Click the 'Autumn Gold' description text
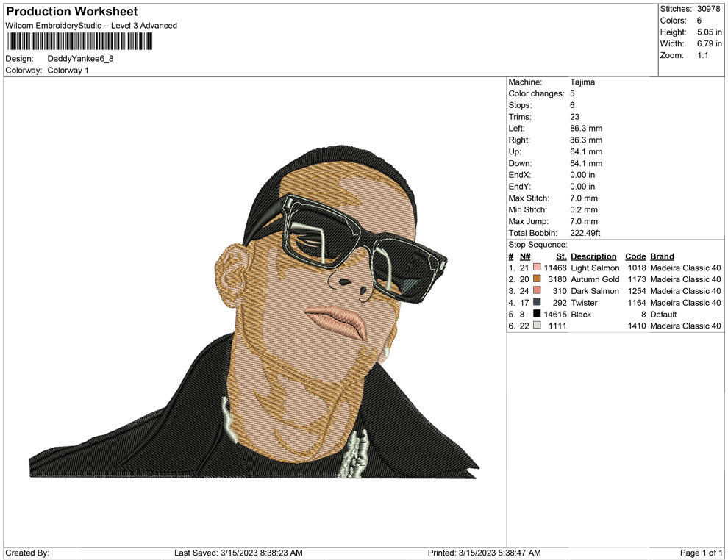Image resolution: width=728 pixels, height=560 pixels. point(595,279)
